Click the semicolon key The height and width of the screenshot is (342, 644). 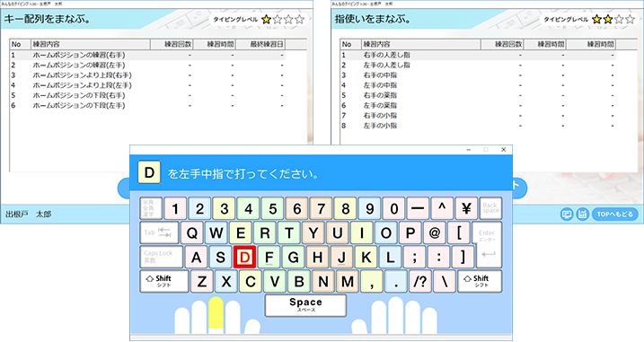(x=414, y=257)
